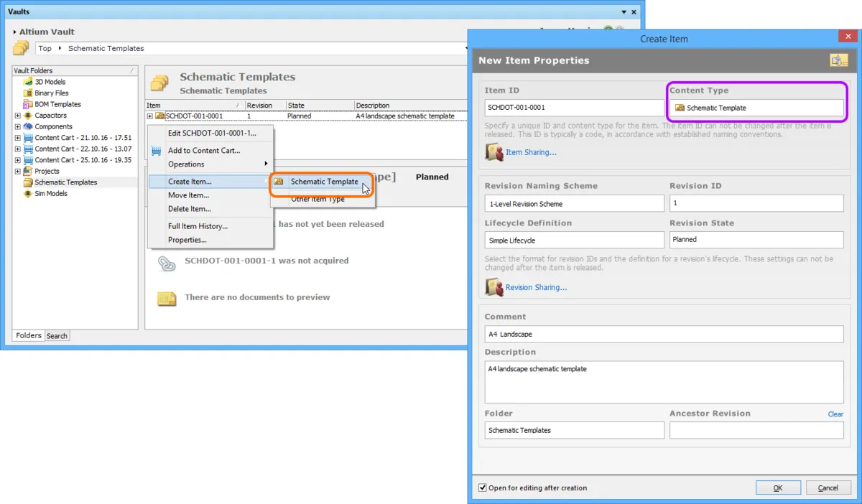
Task: Click the icon in New Item Properties header
Action: tap(839, 61)
